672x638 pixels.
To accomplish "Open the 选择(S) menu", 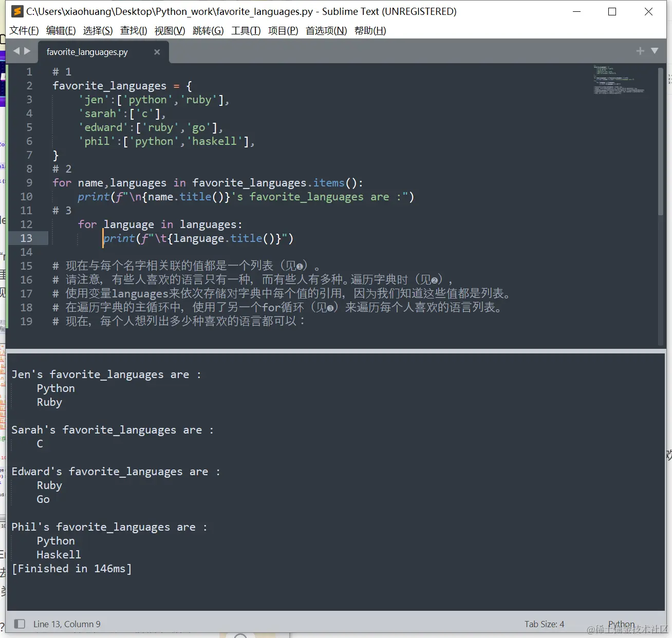I will (x=98, y=31).
